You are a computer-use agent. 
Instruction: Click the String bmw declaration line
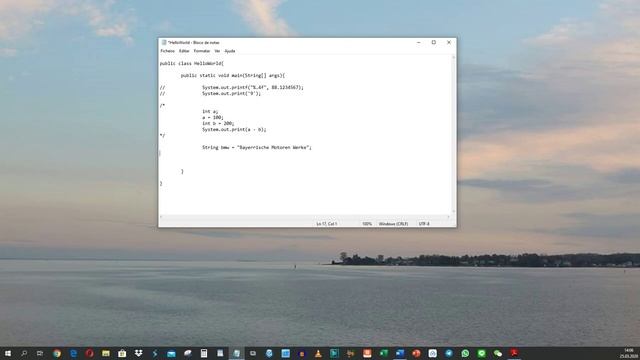[256, 147]
